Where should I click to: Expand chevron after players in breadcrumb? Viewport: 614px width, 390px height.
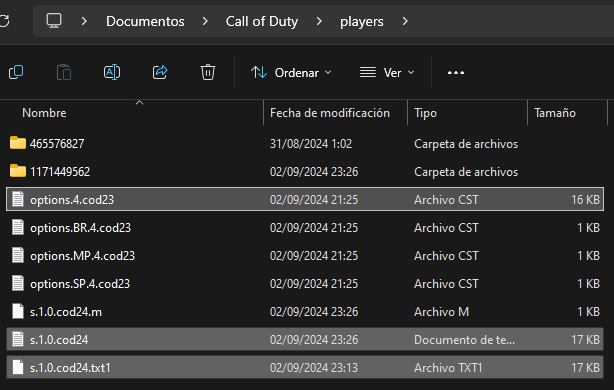[405, 21]
